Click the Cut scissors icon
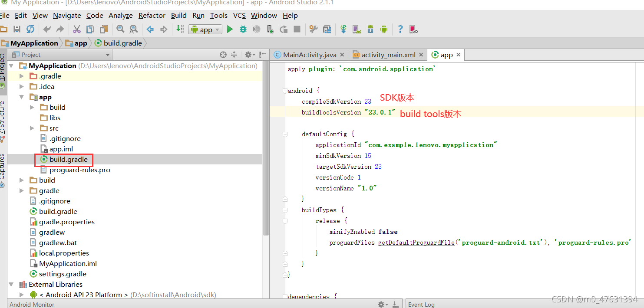 pyautogui.click(x=77, y=29)
